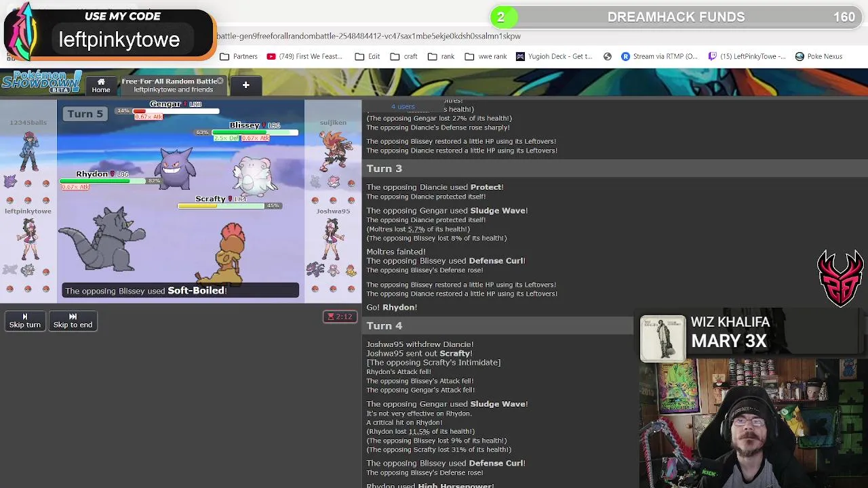Open the Stream via RTMP bookmark

(x=660, y=56)
